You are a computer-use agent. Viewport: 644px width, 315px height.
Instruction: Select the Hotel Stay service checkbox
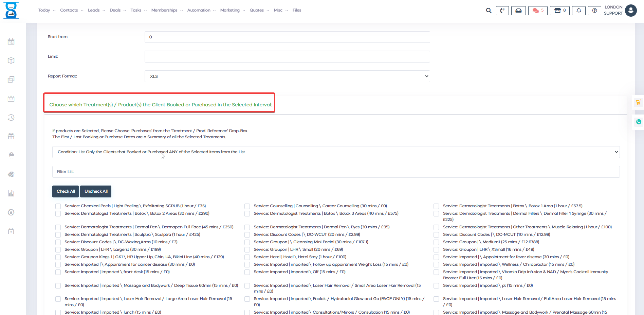point(247,257)
